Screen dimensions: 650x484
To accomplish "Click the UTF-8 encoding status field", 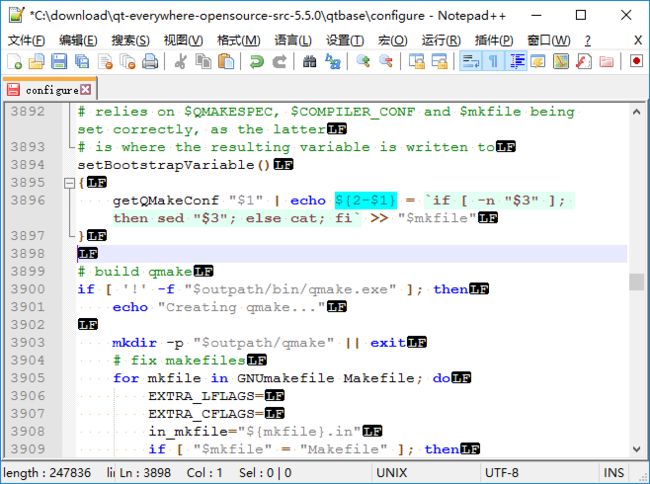I will pos(502,473).
